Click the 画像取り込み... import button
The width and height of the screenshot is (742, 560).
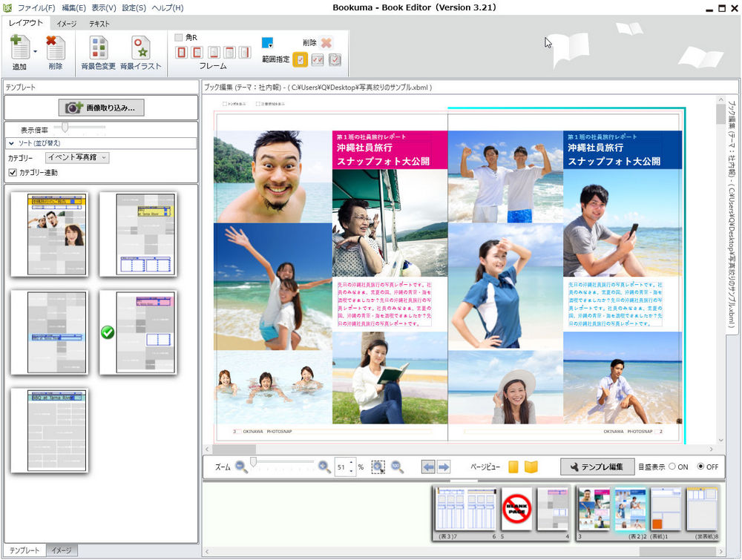pos(101,108)
